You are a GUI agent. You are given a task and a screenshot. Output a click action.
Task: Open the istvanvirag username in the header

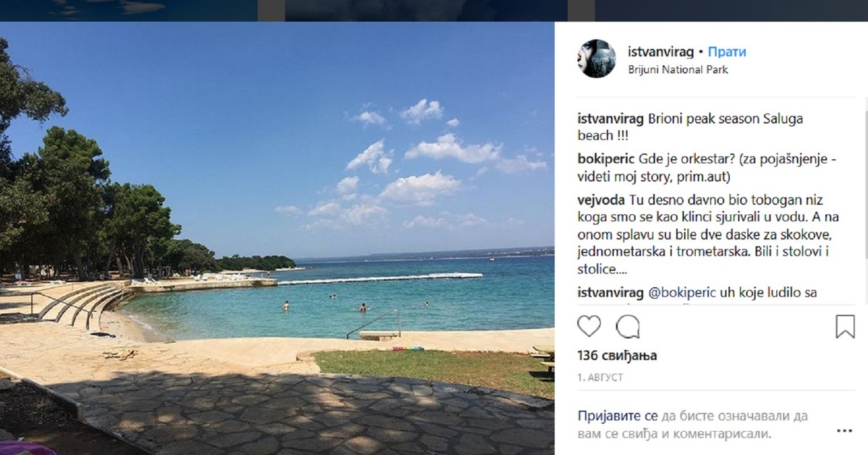click(x=660, y=52)
